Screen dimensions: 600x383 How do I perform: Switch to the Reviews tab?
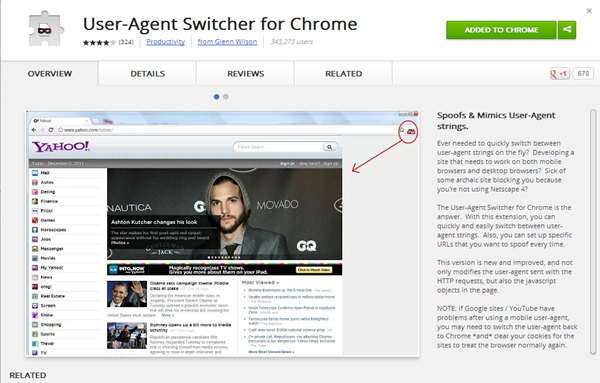click(x=246, y=73)
